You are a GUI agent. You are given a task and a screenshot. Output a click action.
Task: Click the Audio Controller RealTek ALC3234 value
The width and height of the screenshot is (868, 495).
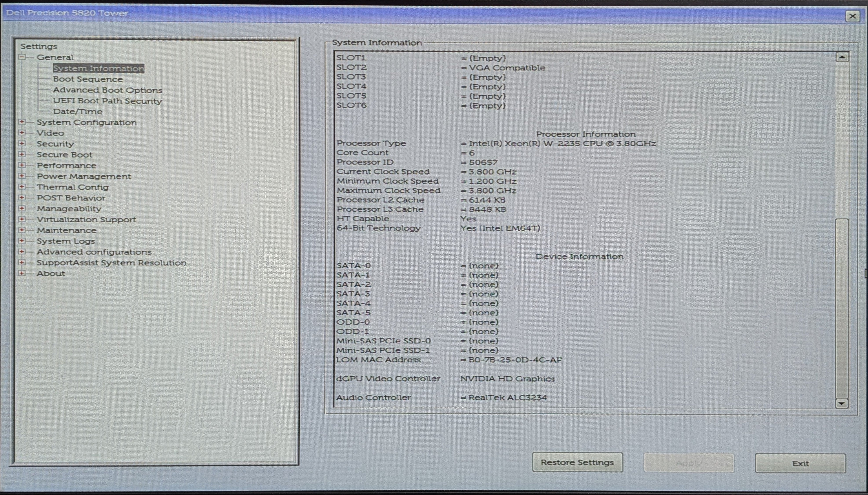[x=507, y=397]
